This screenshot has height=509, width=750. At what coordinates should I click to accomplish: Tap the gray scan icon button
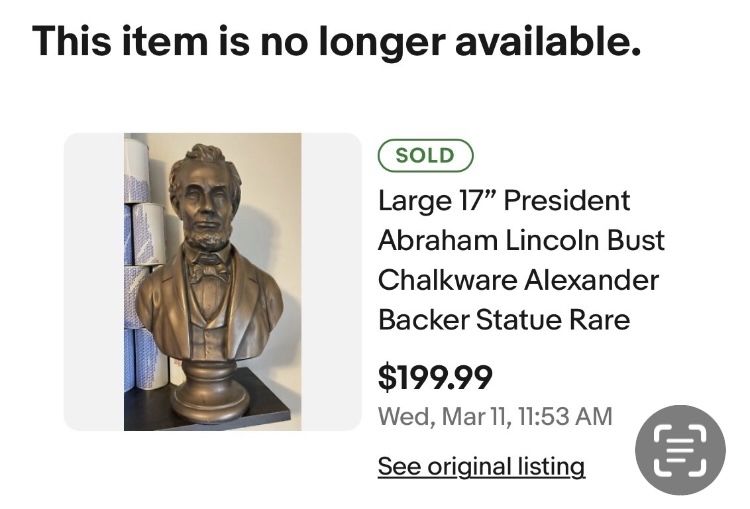[679, 449]
